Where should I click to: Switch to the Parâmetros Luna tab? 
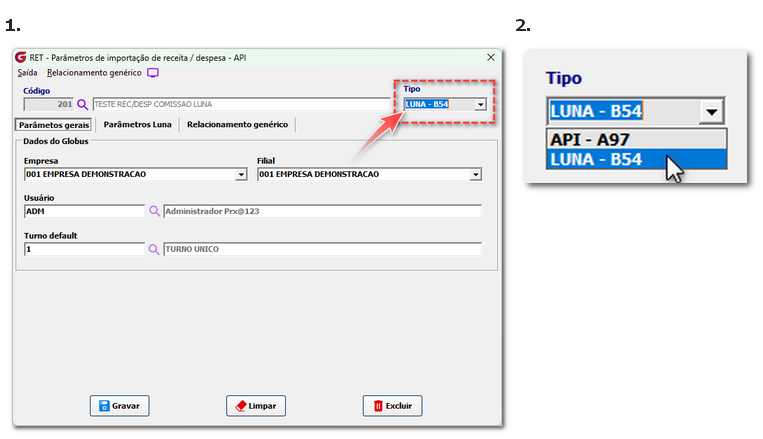(x=137, y=125)
